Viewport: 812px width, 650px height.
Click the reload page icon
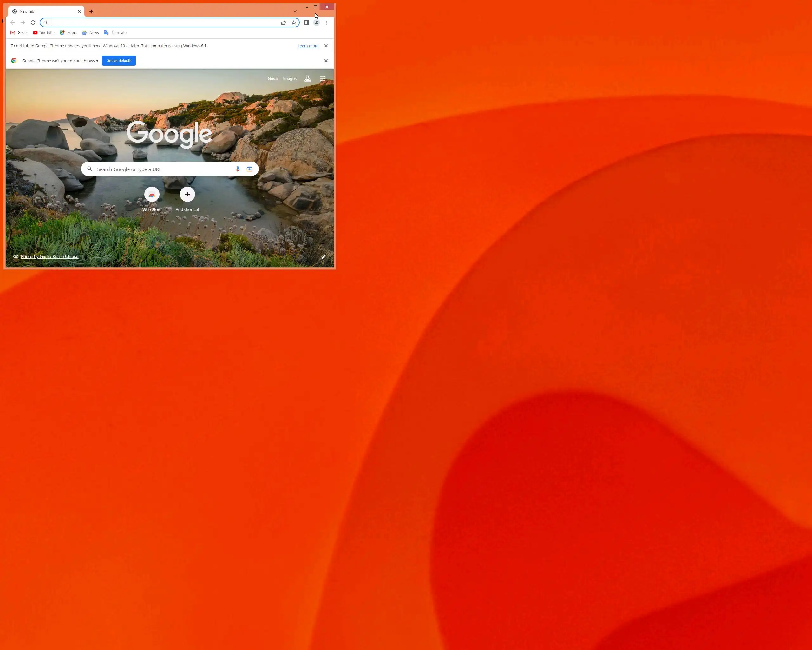pos(33,23)
